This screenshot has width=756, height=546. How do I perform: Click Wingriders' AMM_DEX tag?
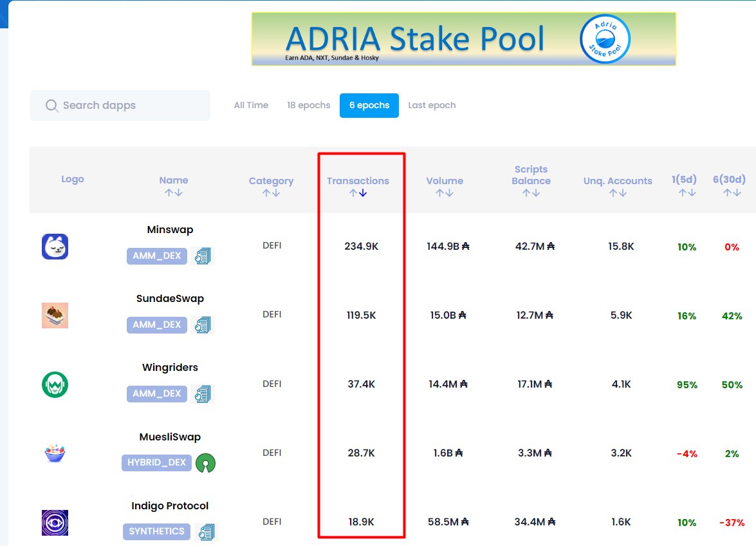[x=157, y=393]
